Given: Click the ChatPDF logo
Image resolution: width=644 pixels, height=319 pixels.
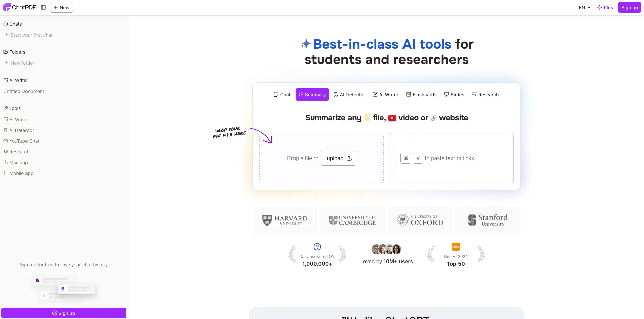Looking at the screenshot, I should 19,7.
